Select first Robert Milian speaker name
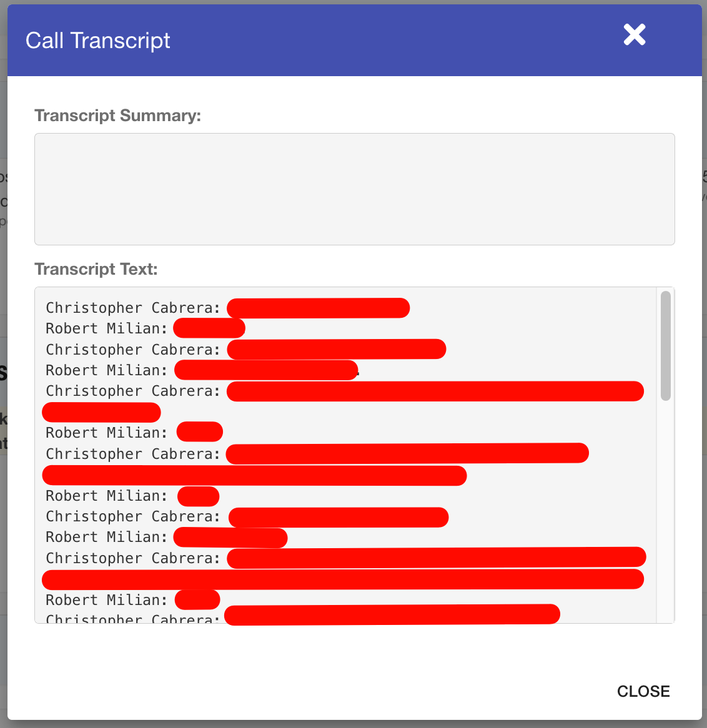Screen dimensions: 707x728 tap(106, 328)
